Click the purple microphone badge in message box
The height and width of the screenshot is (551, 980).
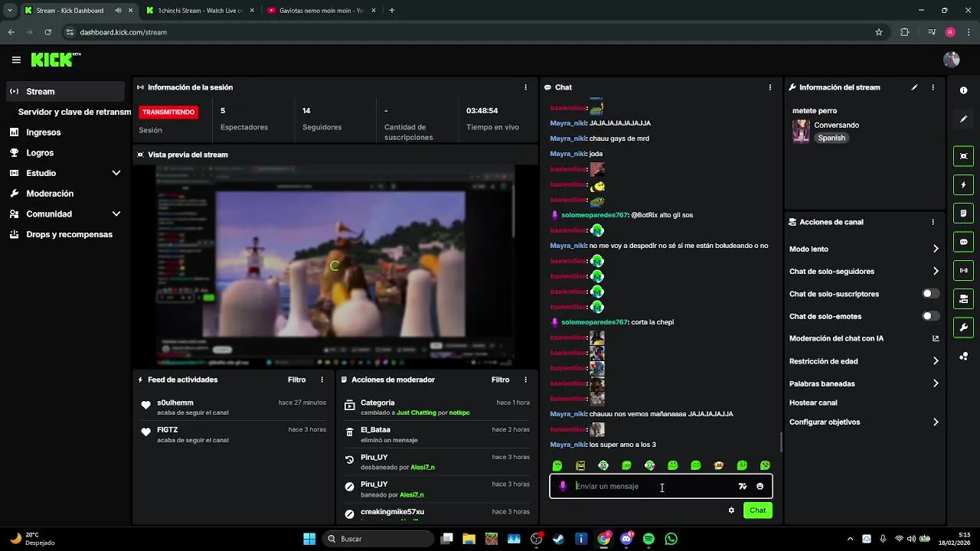[563, 486]
